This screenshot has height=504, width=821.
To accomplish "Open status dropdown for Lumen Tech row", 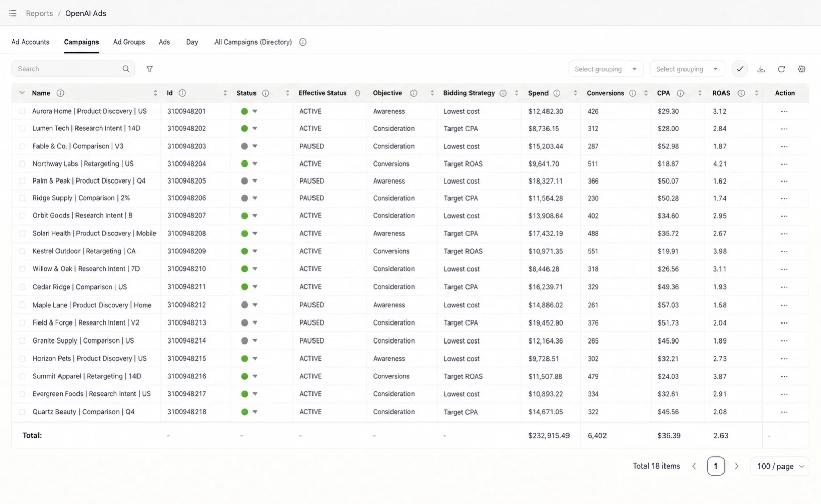I will pos(255,128).
